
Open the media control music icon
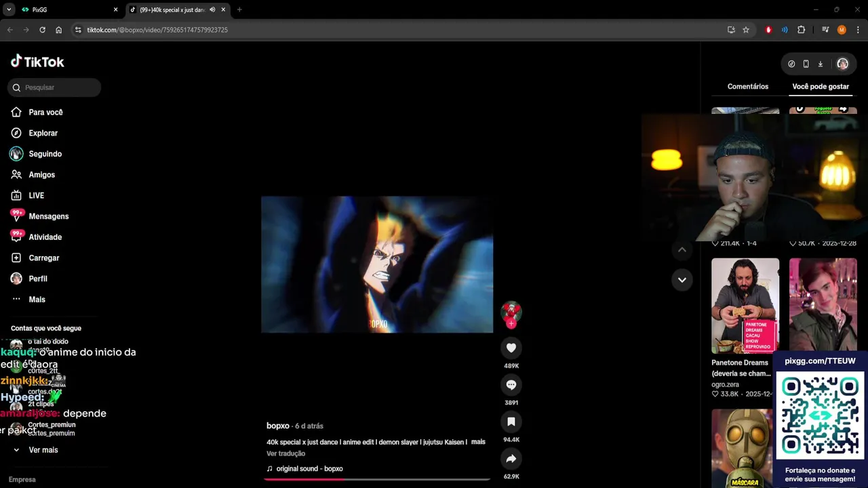pyautogui.click(x=825, y=30)
